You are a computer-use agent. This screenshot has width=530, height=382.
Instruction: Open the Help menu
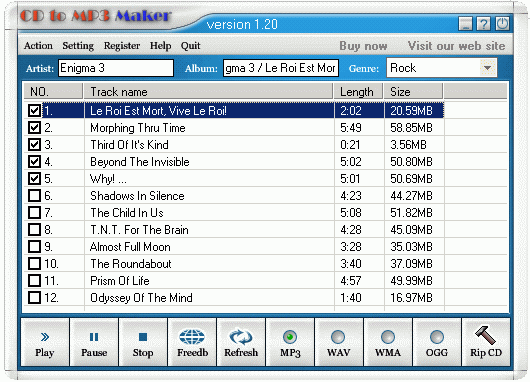pos(161,46)
